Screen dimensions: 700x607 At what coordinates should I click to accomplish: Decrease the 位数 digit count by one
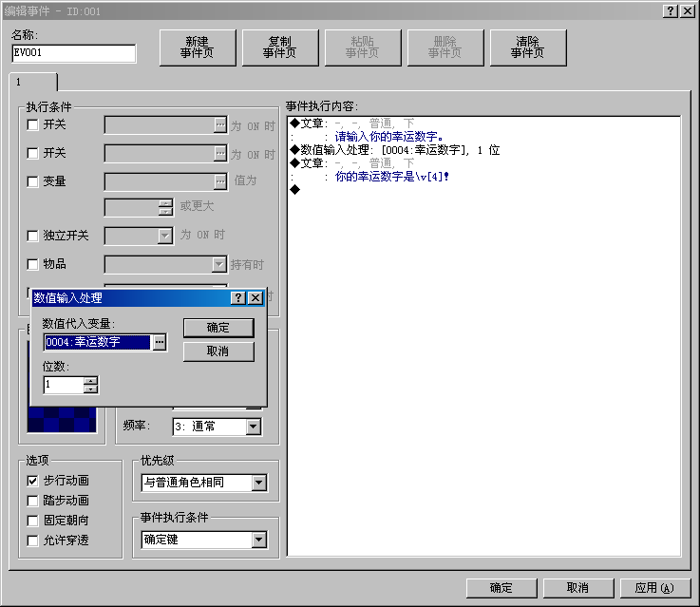pos(90,389)
